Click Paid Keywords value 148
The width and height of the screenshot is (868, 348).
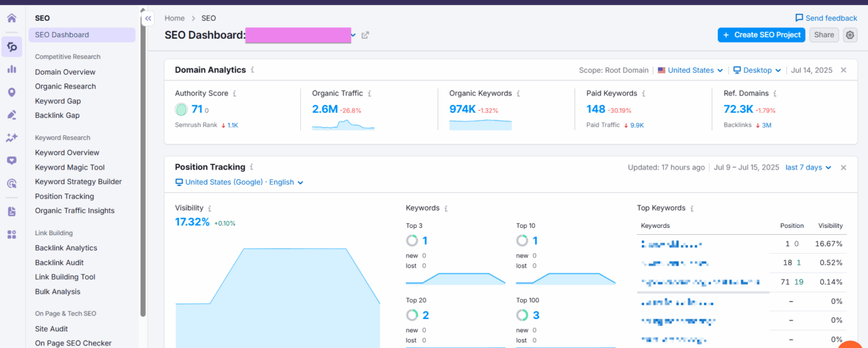pos(596,109)
